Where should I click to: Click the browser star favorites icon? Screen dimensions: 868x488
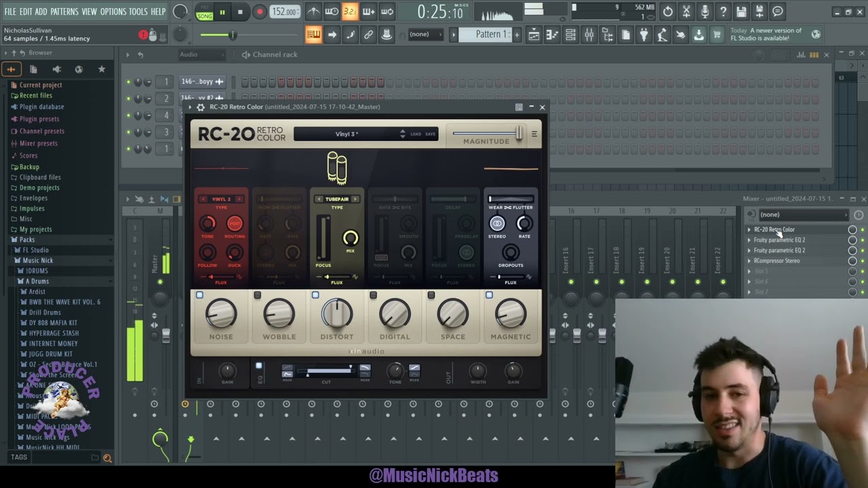click(x=102, y=69)
